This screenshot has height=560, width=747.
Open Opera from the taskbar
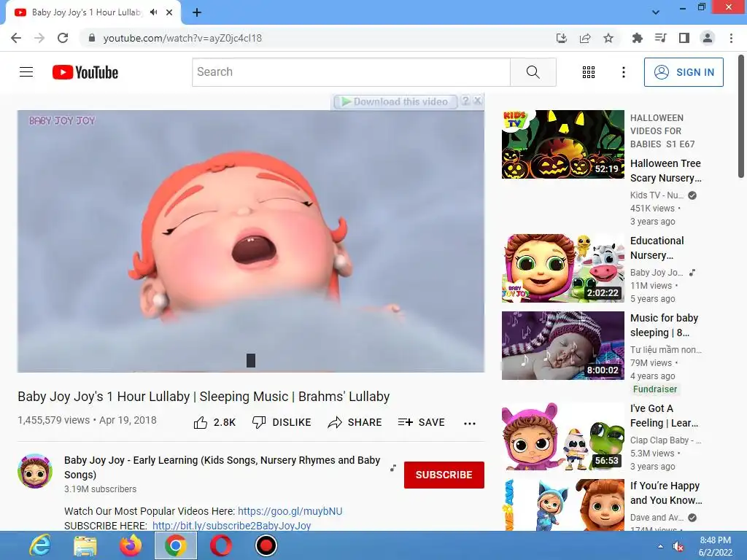coord(220,545)
